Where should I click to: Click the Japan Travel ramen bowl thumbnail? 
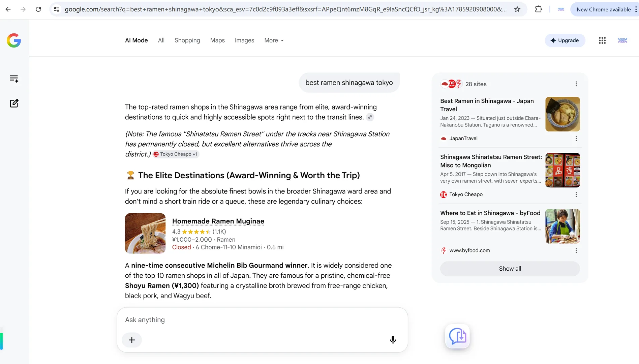pyautogui.click(x=562, y=114)
